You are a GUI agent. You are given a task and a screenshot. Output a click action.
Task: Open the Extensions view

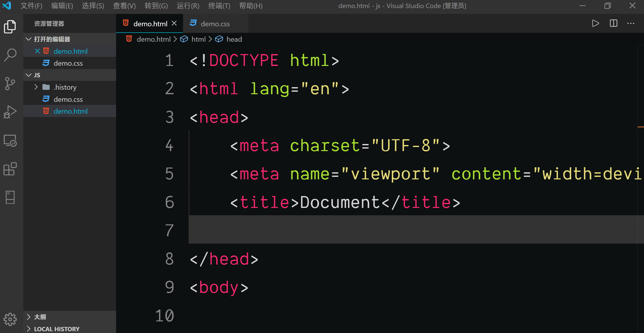(x=10, y=169)
